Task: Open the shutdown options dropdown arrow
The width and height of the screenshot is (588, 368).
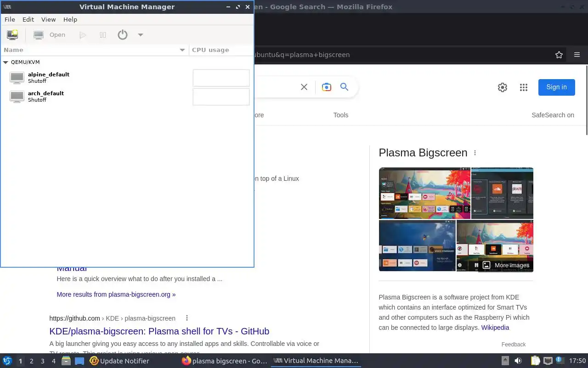Action: tap(141, 35)
